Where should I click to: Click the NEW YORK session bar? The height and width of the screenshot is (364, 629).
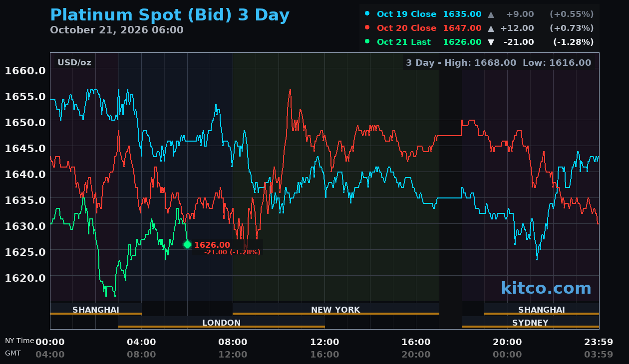click(x=335, y=309)
